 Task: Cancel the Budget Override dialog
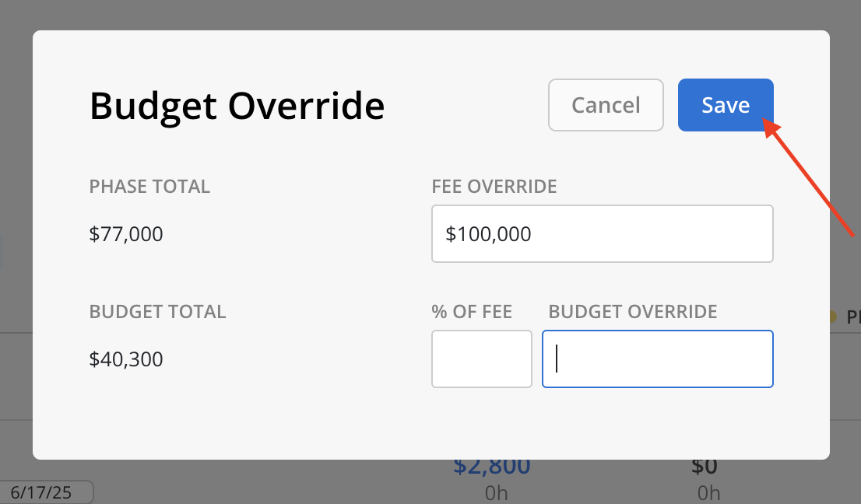pos(606,105)
